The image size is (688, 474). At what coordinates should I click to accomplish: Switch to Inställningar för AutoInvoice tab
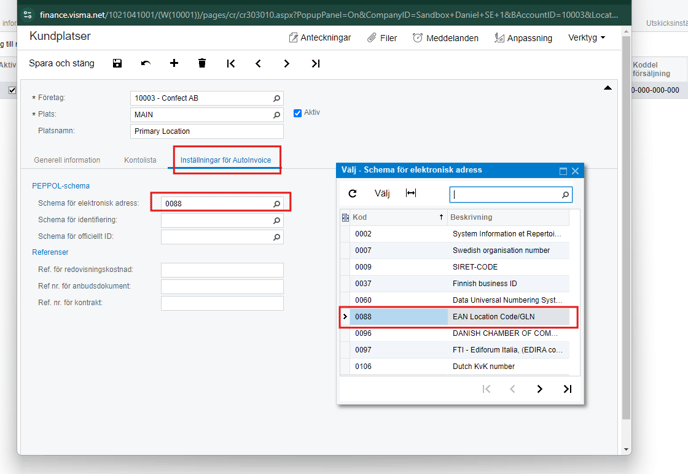click(x=226, y=160)
